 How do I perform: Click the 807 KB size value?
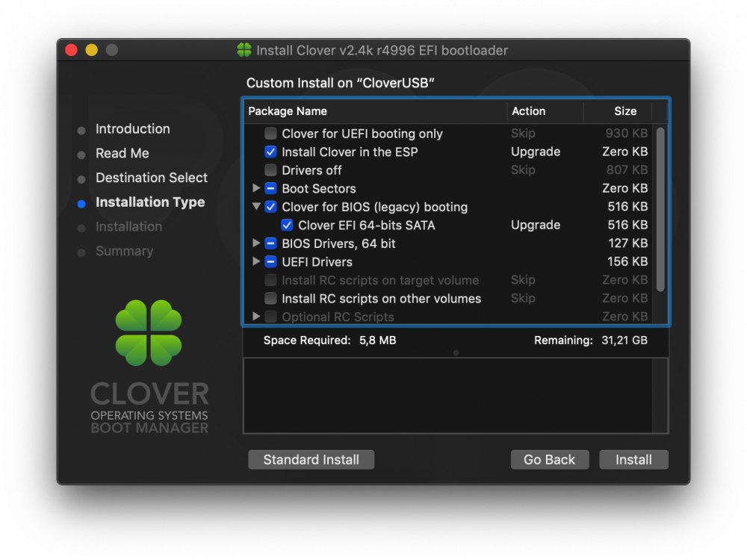[627, 170]
